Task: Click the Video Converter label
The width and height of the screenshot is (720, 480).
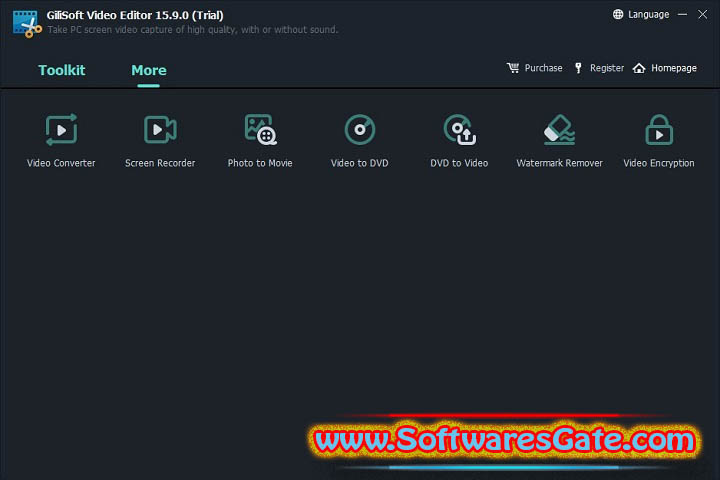Action: click(x=61, y=163)
